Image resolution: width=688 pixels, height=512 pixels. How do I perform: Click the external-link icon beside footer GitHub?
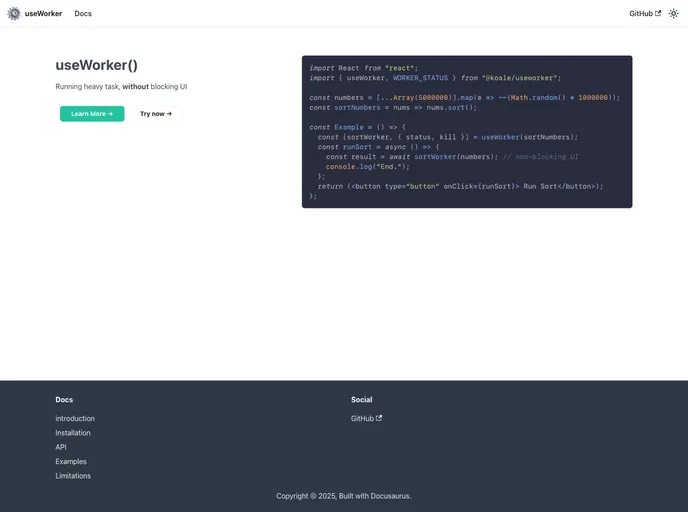tap(379, 418)
